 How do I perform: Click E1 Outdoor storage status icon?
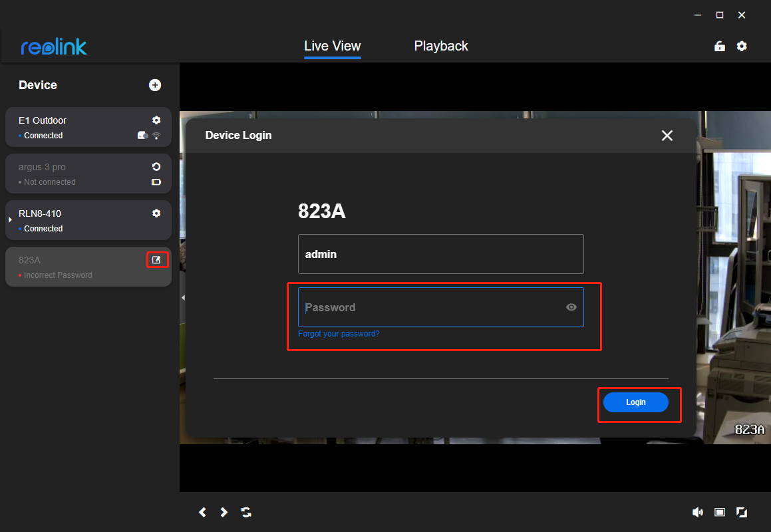pos(142,135)
